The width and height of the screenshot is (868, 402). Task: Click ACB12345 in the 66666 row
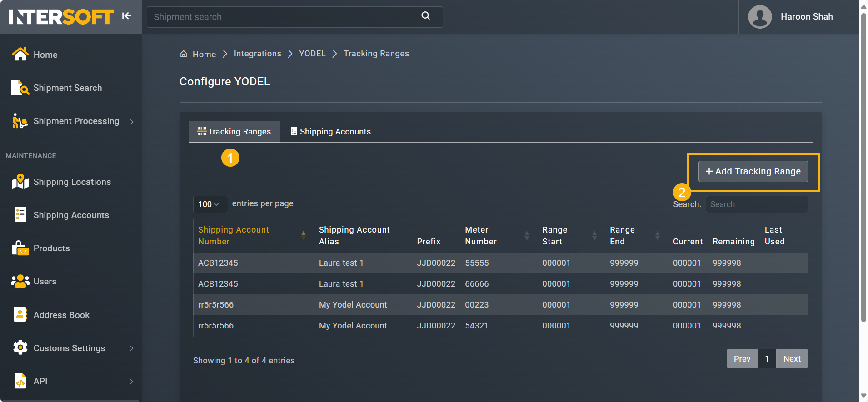pyautogui.click(x=218, y=284)
